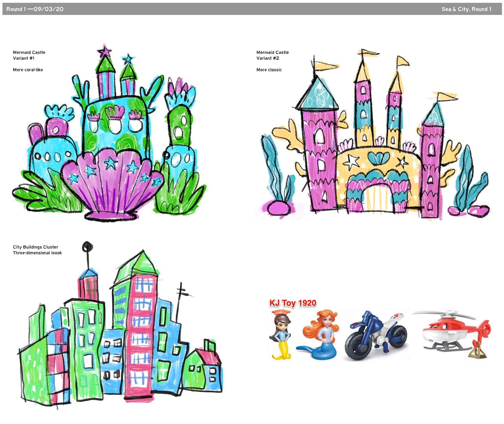Screen dimensions: 504x424
Task: Select the 'More coral-like' caption
Action: tap(28, 70)
